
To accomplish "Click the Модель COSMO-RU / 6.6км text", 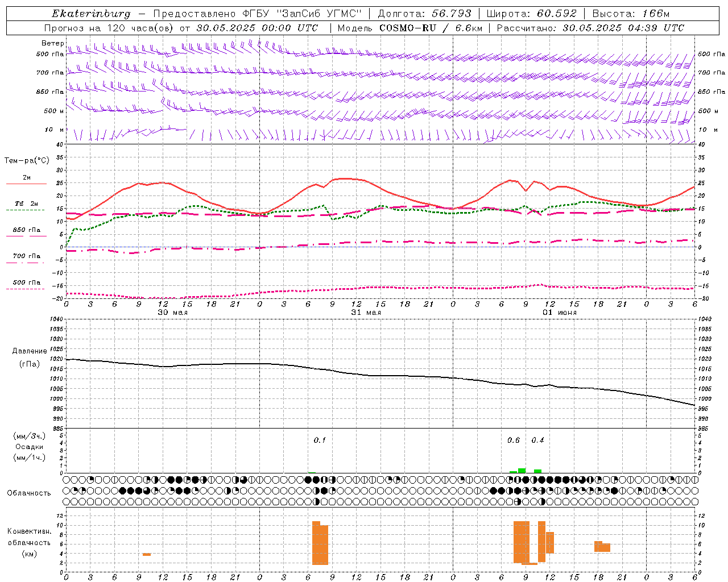I will (x=409, y=28).
